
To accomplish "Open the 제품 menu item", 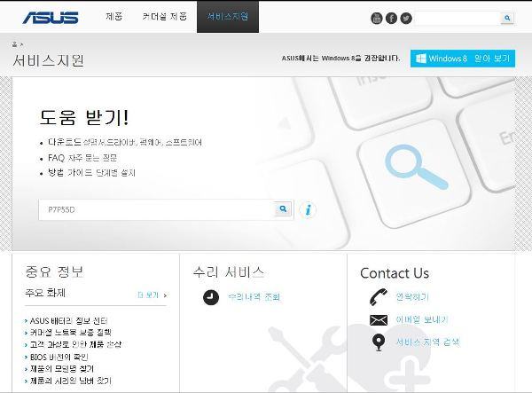I will (114, 16).
